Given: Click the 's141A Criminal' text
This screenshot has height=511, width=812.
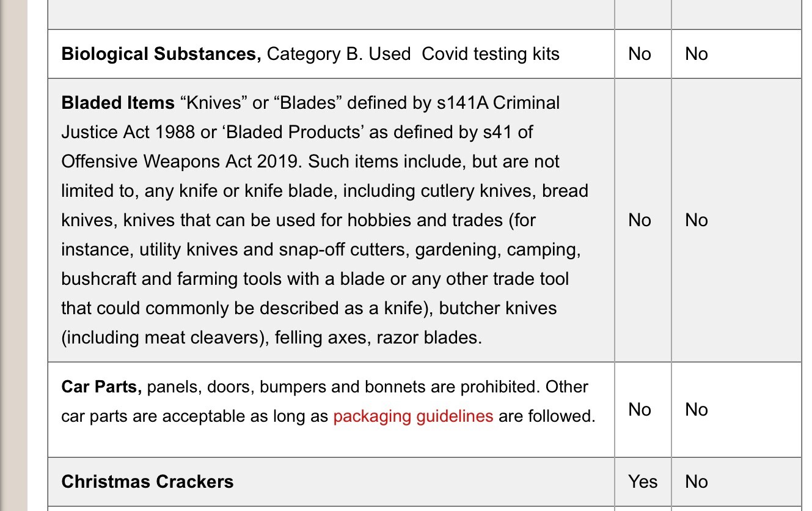Looking at the screenshot, I should pos(499,103).
